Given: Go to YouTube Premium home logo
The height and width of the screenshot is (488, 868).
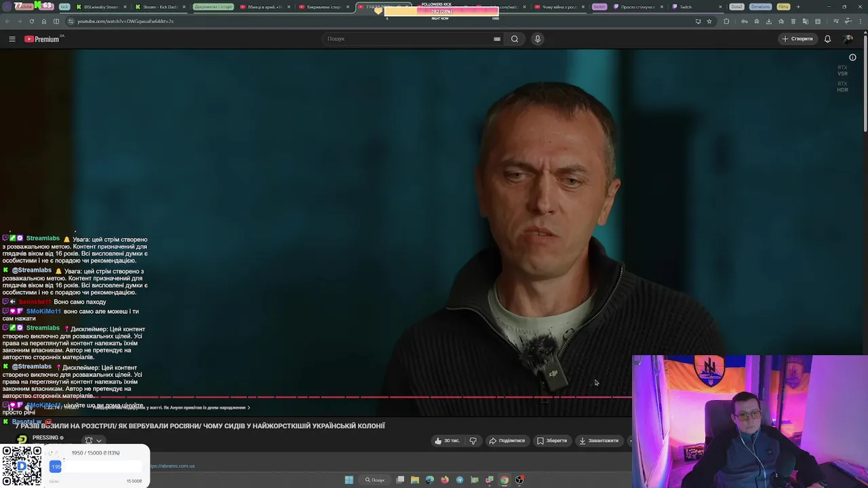Looking at the screenshot, I should click(x=42, y=39).
